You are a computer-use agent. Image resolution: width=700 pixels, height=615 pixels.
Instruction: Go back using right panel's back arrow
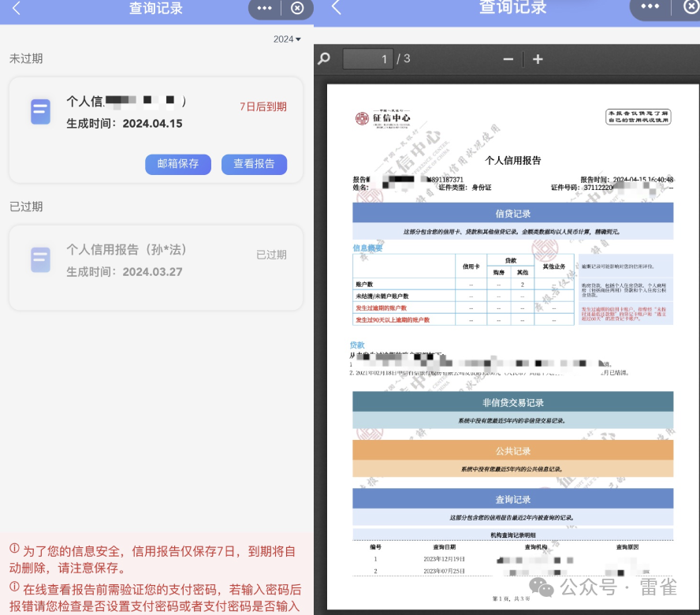[x=337, y=7]
